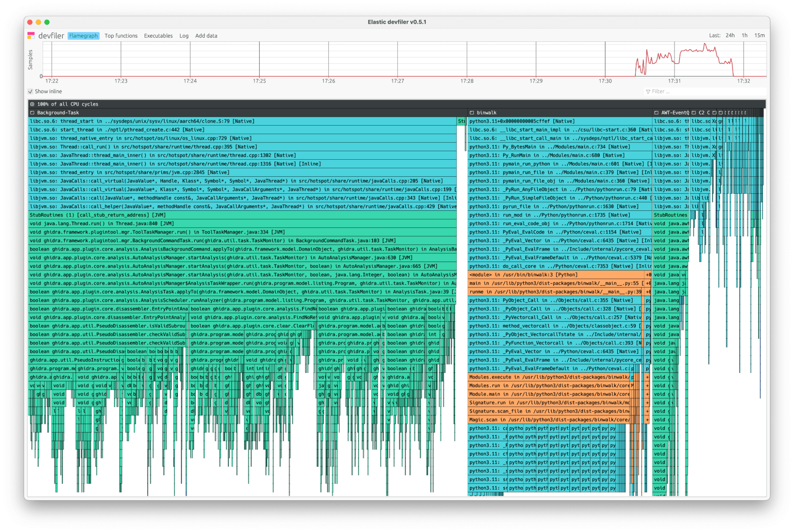Image resolution: width=794 pixels, height=532 pixels.
Task: Click the funnel icon in the filter field
Action: [x=649, y=91]
